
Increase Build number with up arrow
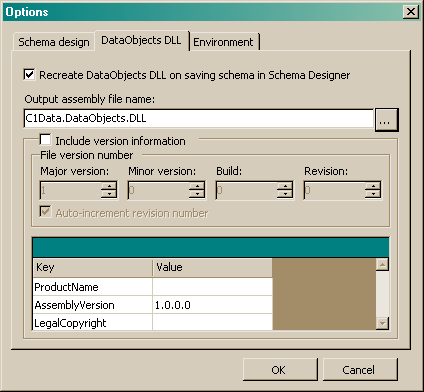(x=285, y=186)
